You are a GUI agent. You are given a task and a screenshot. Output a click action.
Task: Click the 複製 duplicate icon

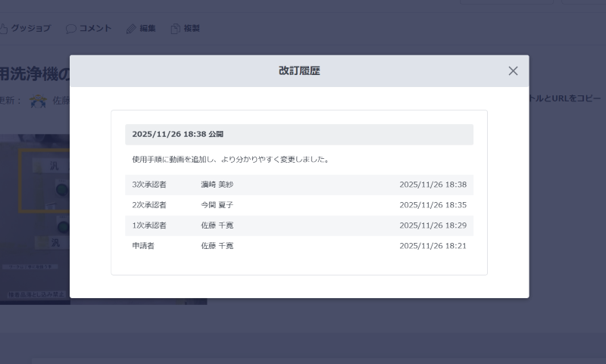click(x=176, y=29)
